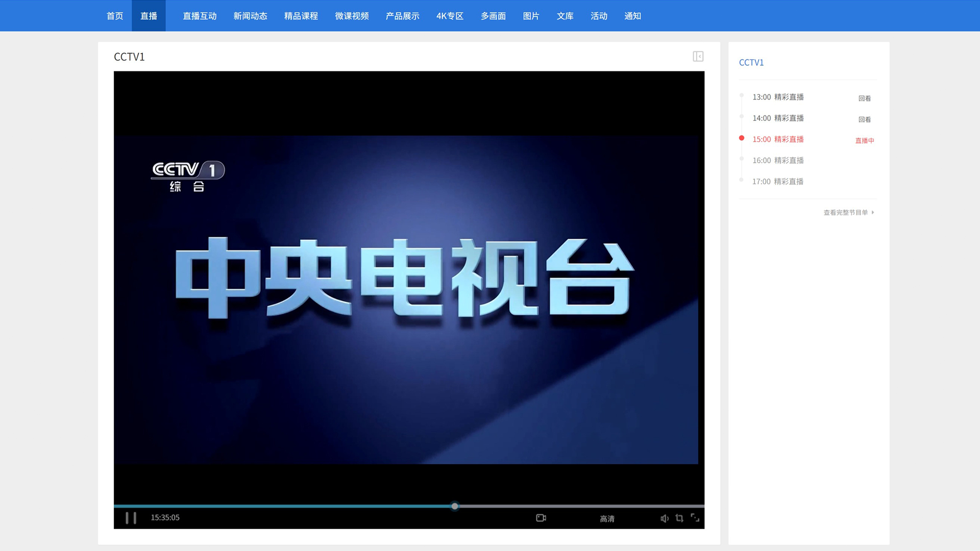Click 回看 for the 14:00 program
Viewport: 980px width, 551px height.
point(865,119)
